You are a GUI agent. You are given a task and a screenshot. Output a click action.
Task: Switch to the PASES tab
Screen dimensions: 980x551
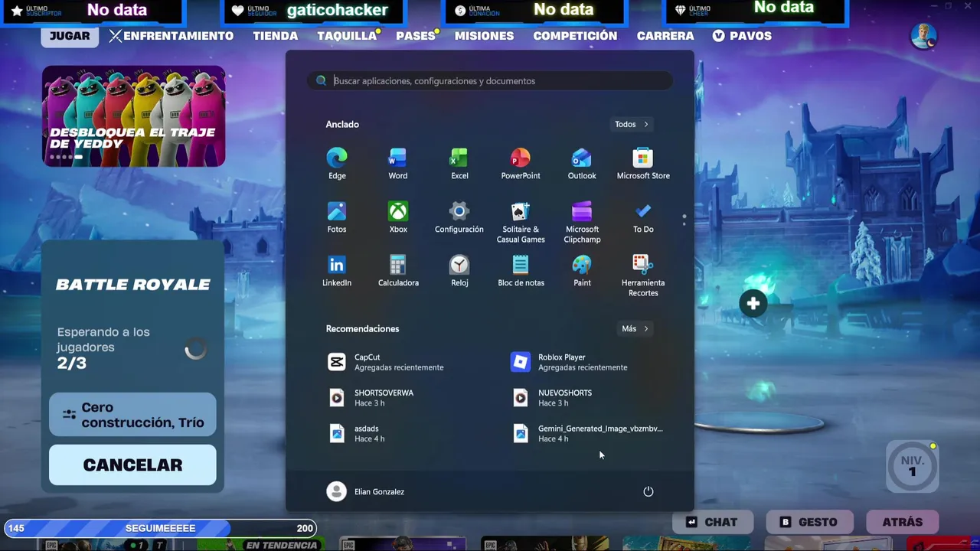point(416,36)
